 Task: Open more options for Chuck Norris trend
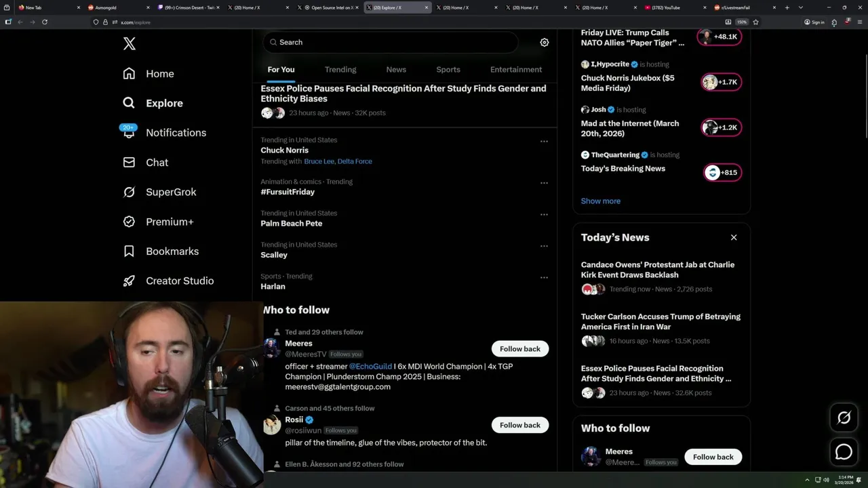pos(544,142)
